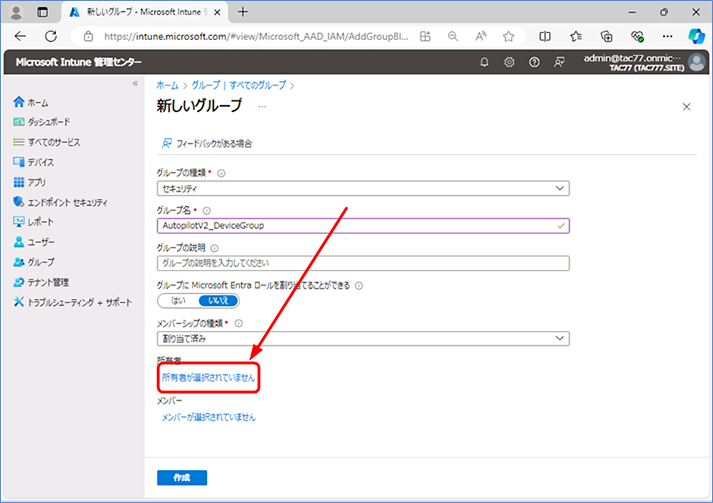Open admin account avatar menu

pyautogui.click(x=696, y=62)
